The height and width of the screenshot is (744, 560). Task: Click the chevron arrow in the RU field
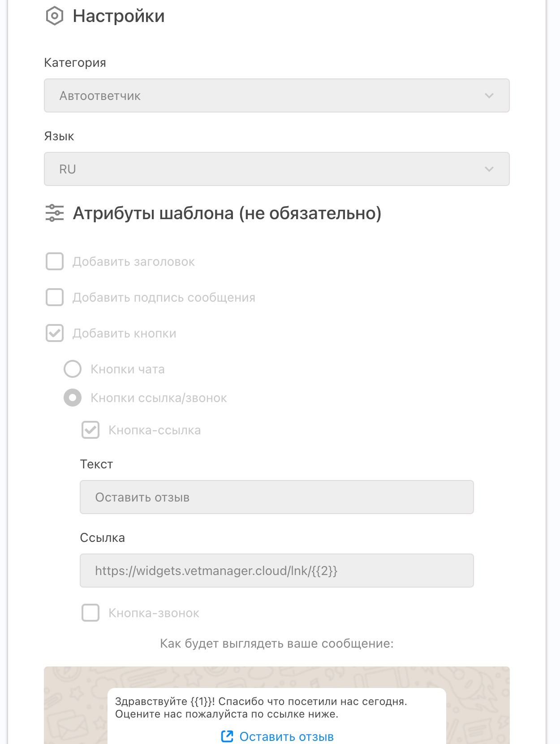tap(489, 169)
